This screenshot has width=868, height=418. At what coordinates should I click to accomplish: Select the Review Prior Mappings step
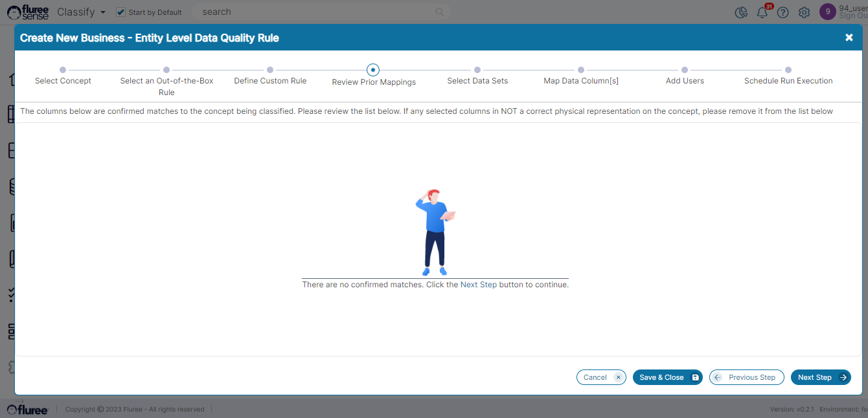point(373,70)
